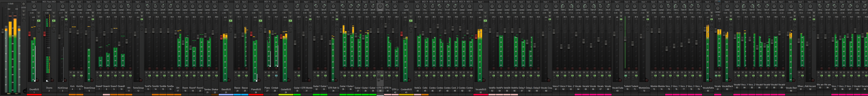The width and height of the screenshot is (868, 96).
Task: Select the KickGroup track name label
Action: point(63,88)
